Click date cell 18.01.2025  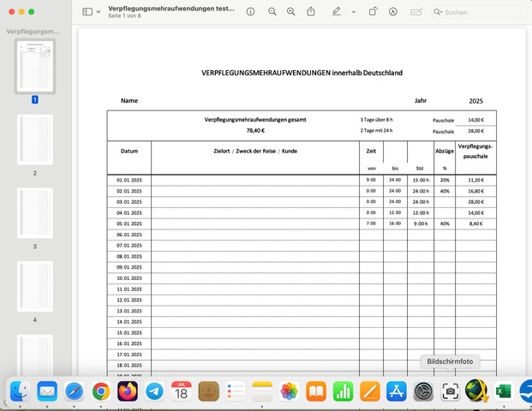129,366
